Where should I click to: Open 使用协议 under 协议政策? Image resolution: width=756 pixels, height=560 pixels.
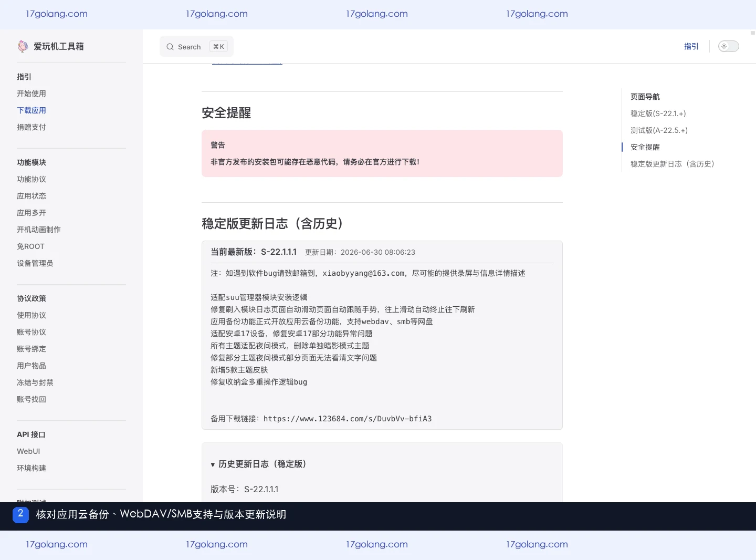31,315
